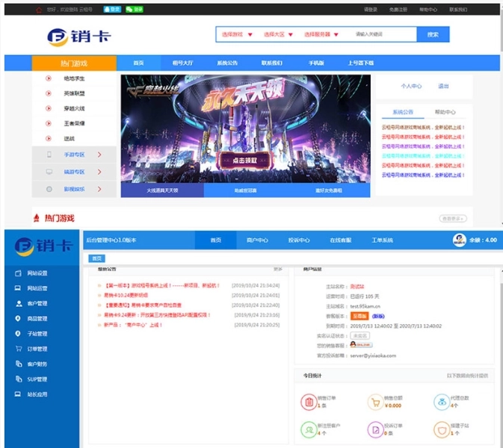
Task: Click the monitor icon for 端游专区
Action: click(x=49, y=172)
